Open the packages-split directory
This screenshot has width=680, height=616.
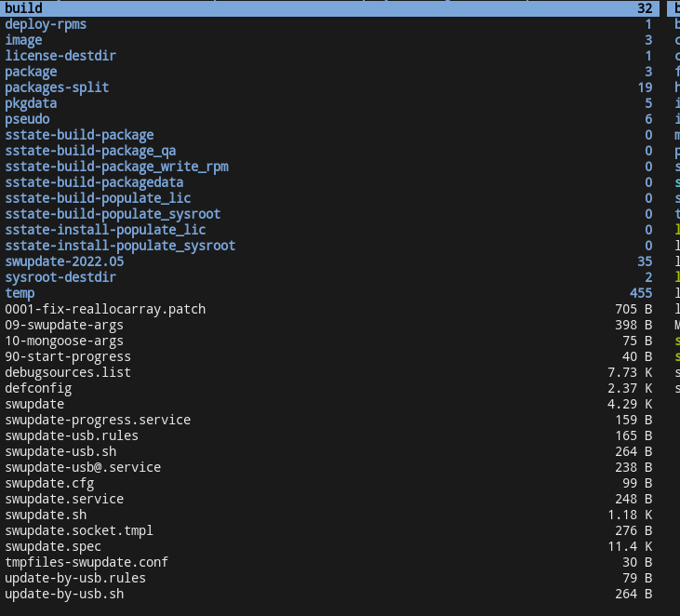click(57, 87)
